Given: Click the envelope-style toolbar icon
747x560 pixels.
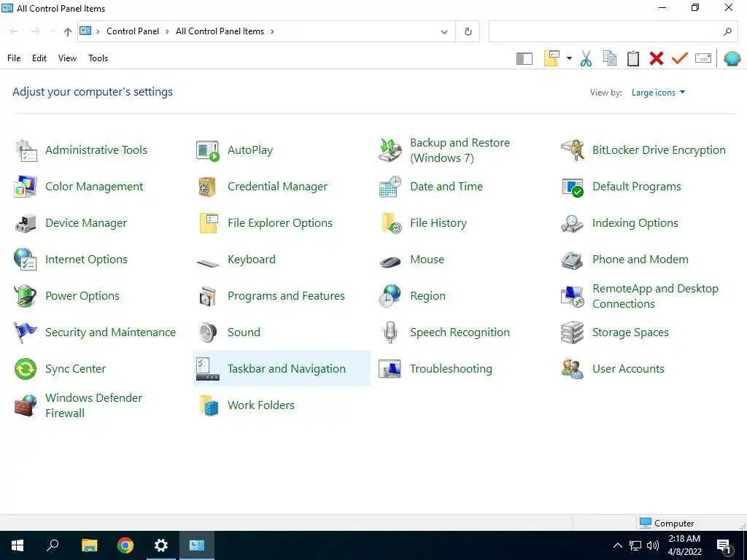Looking at the screenshot, I should 703,58.
